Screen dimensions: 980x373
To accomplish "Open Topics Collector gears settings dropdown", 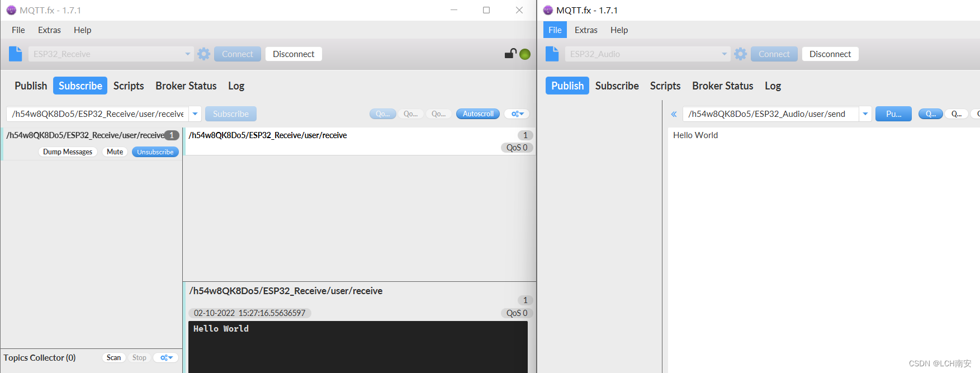I will (166, 358).
